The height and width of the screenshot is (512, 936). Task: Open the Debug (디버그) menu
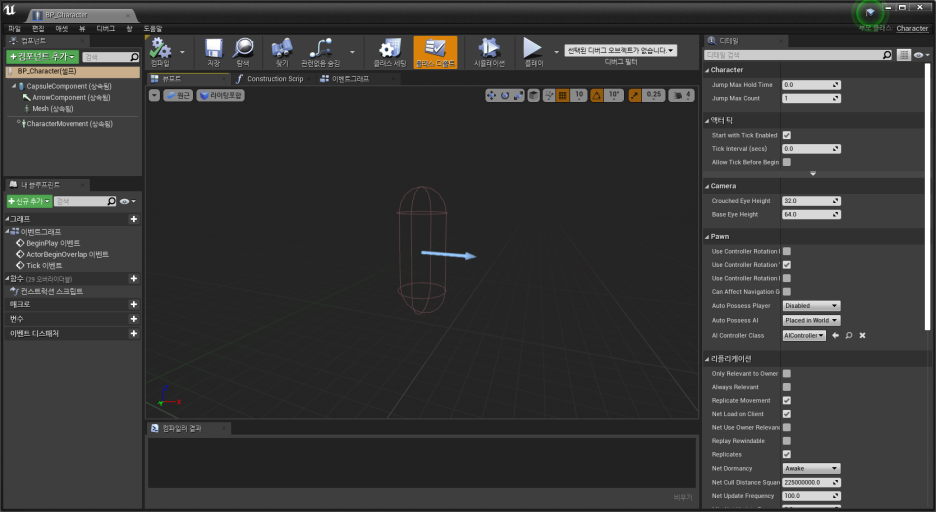(x=106, y=29)
